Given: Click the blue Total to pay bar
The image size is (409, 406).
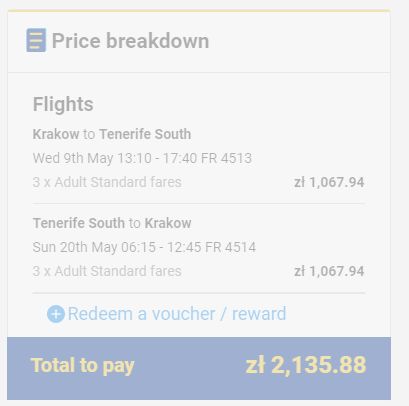Looking at the screenshot, I should [199, 368].
